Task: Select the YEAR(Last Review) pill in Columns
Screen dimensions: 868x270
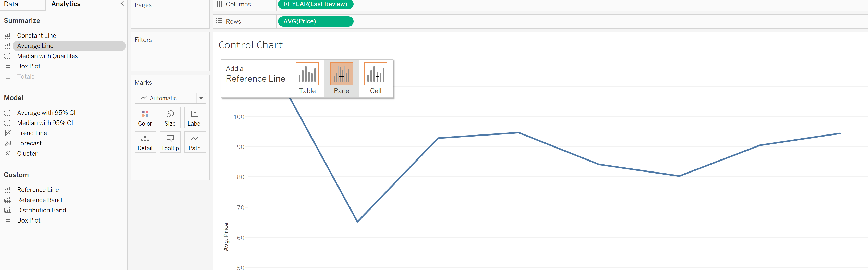Action: [315, 4]
